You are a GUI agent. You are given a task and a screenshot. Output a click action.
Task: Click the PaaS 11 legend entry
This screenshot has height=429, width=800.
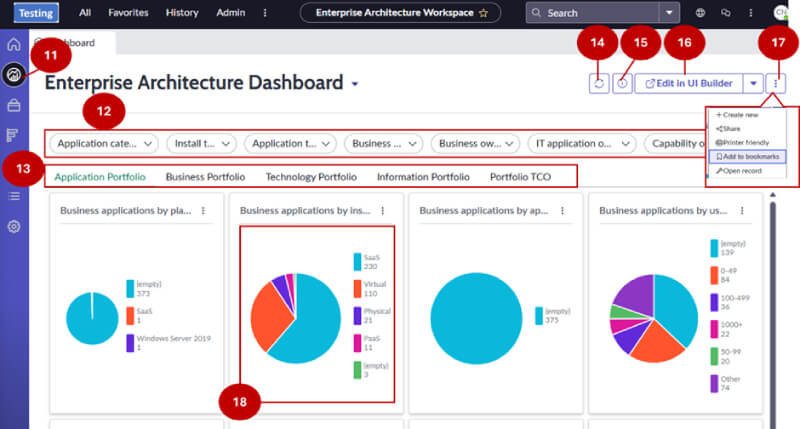(x=367, y=343)
